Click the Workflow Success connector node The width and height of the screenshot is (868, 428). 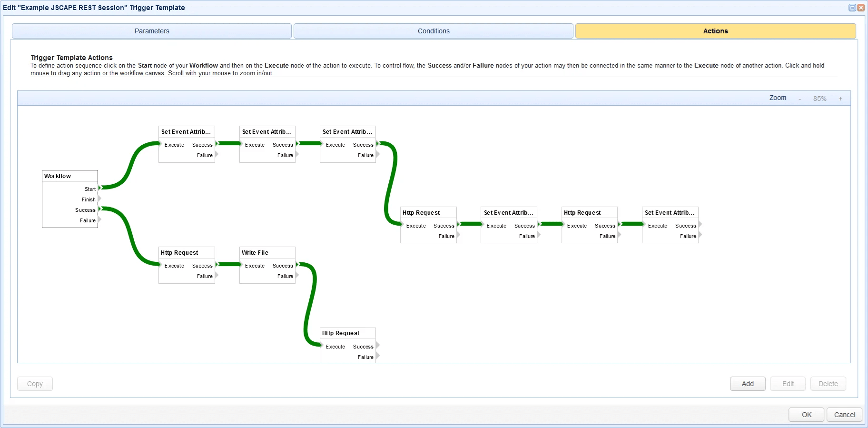tap(100, 209)
